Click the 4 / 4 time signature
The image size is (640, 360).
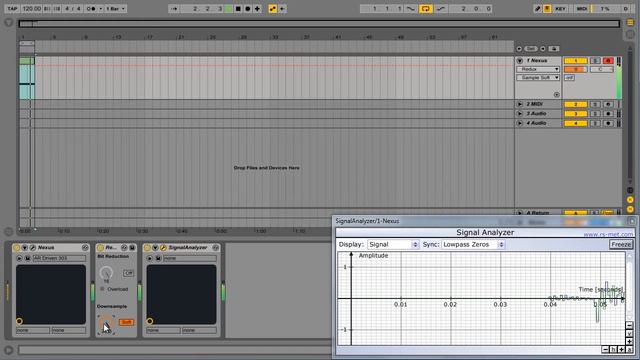73,9
